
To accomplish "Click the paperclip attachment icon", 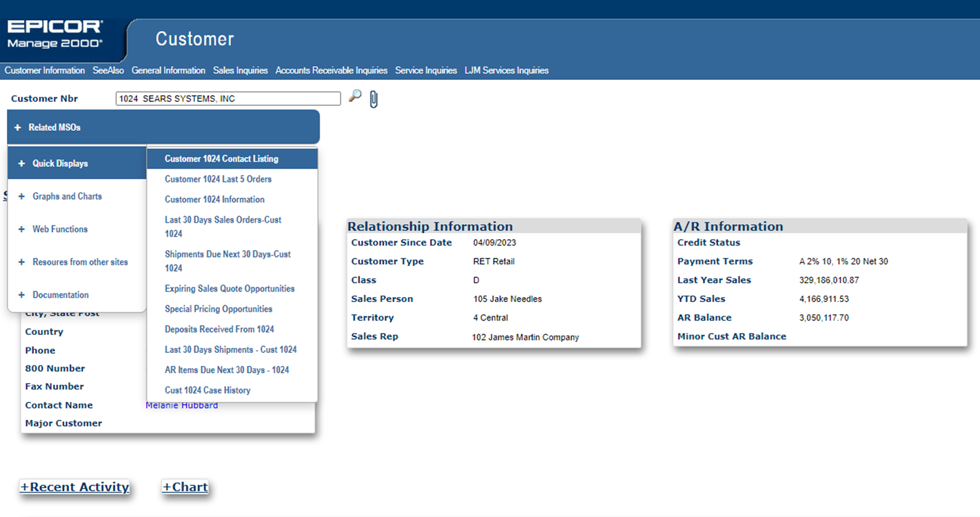I will 374,99.
